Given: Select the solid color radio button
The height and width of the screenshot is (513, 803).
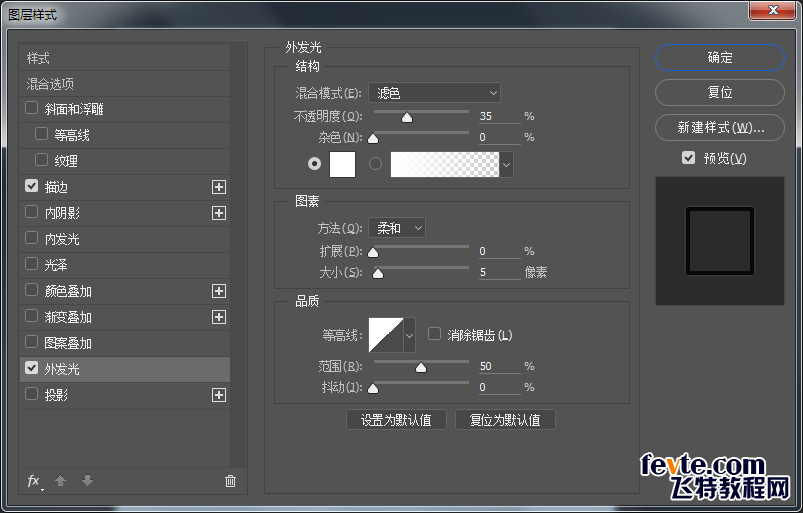Looking at the screenshot, I should click(314, 163).
